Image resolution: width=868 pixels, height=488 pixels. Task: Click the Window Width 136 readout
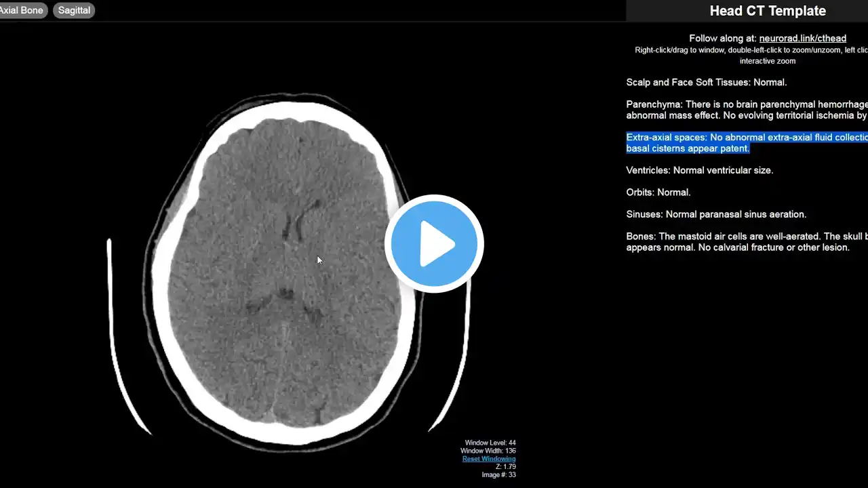[x=488, y=451]
